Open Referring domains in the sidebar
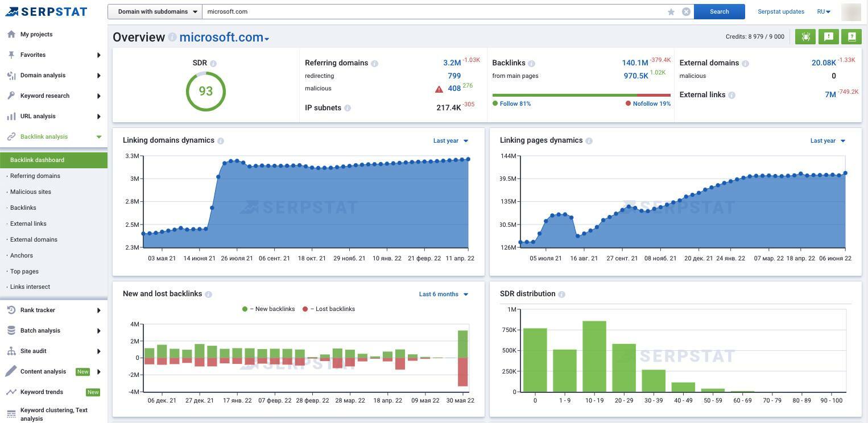 (x=35, y=176)
